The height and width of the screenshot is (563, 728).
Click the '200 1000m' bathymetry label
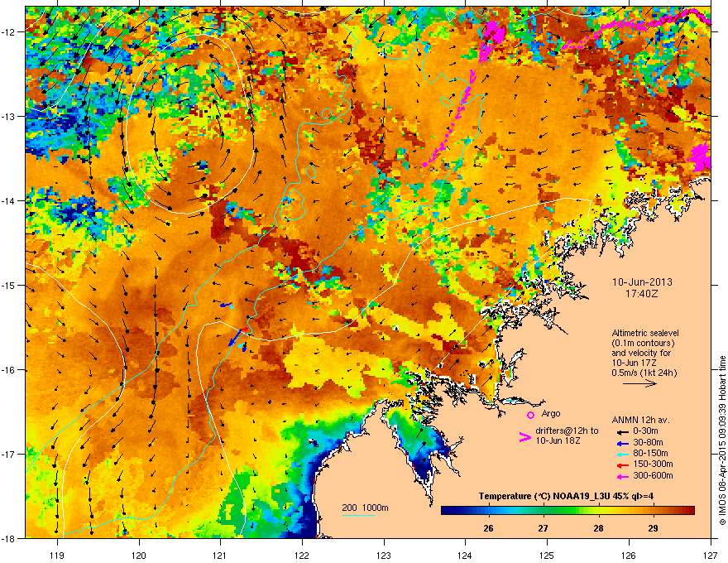pos(365,508)
